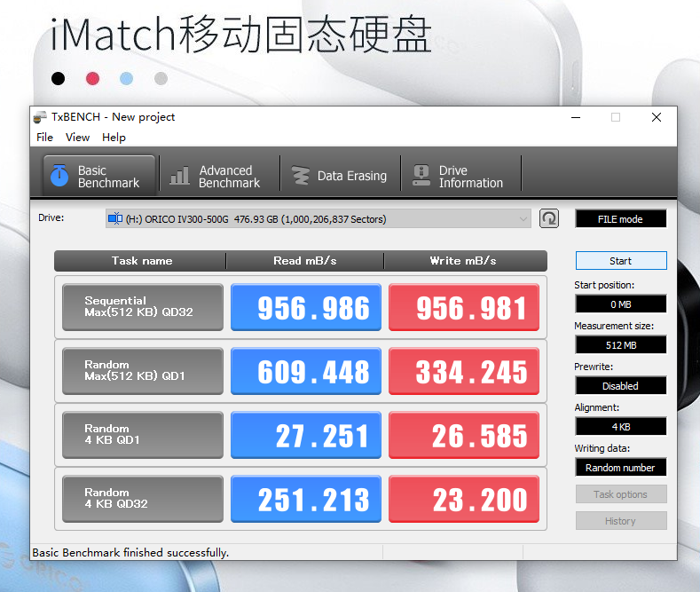Change Writing data Random number setting
Viewport: 700px width, 592px height.
click(620, 468)
